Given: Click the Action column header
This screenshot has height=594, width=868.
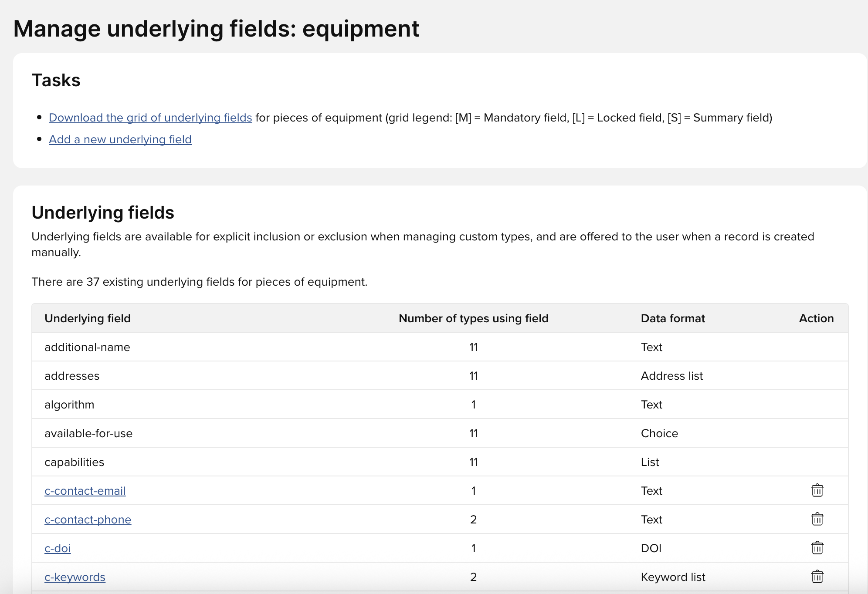Looking at the screenshot, I should click(x=816, y=318).
